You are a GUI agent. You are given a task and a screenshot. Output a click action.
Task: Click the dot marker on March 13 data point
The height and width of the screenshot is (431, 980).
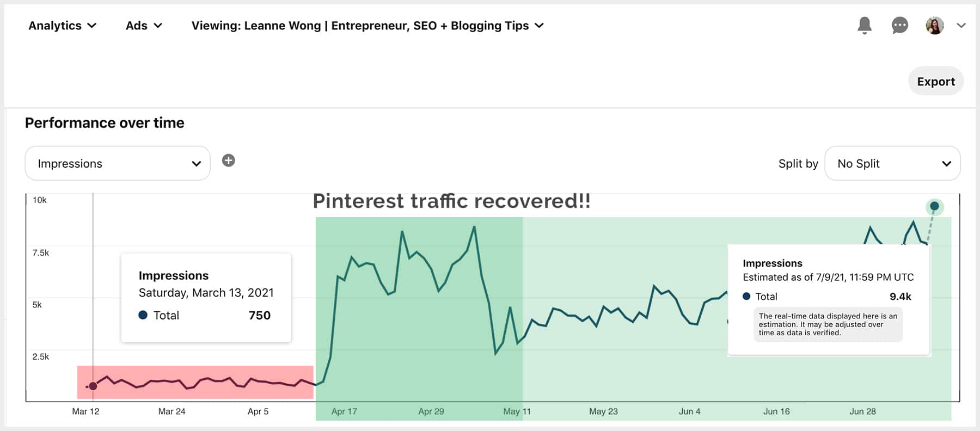94,385
